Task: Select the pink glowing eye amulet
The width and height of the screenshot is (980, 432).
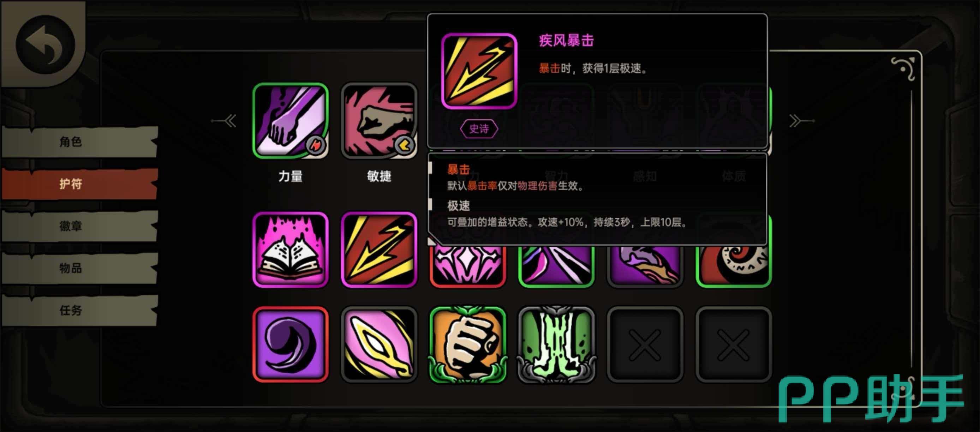Action: 379,344
